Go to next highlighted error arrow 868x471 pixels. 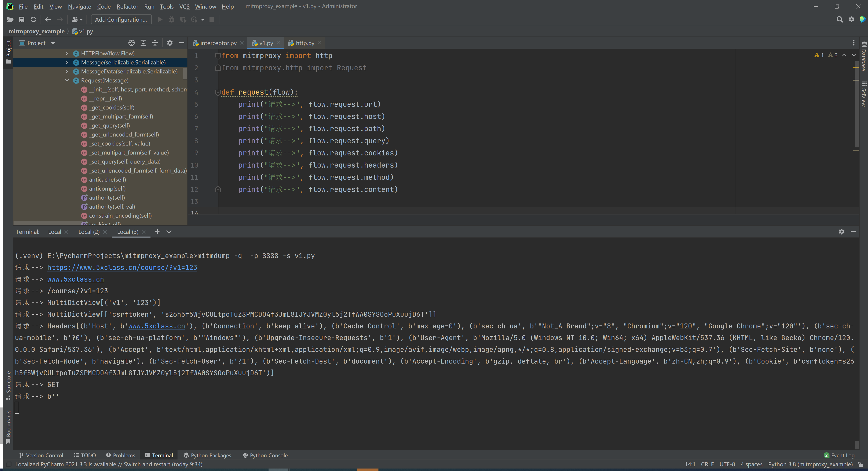coord(854,55)
